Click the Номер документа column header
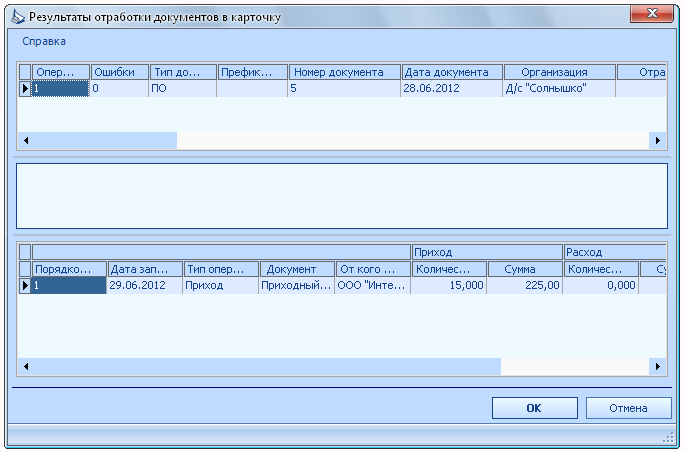The height and width of the screenshot is (452, 686). pyautogui.click(x=344, y=72)
